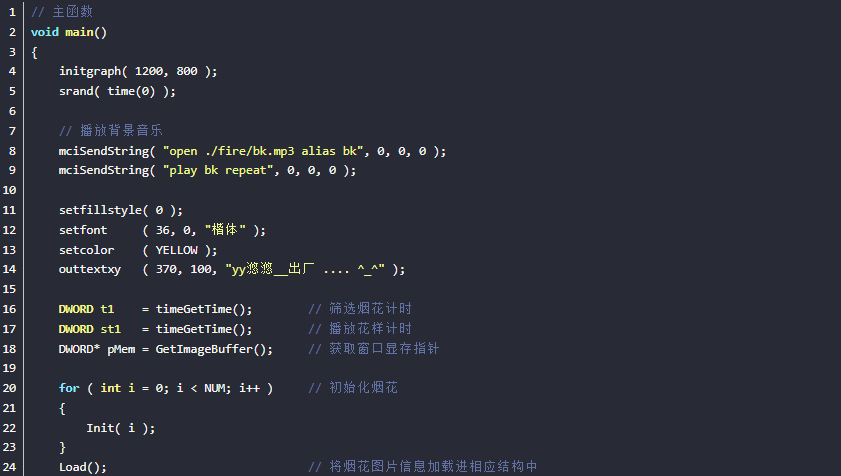
Task: Click the void keyword
Action: (44, 32)
